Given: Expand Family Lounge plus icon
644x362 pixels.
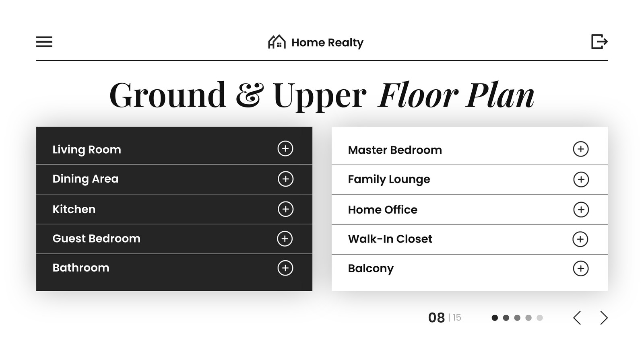Looking at the screenshot, I should click(x=581, y=179).
